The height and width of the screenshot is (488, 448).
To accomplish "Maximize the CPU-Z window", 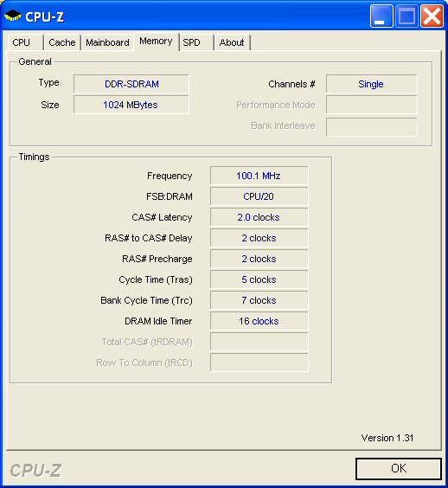I will pos(406,16).
